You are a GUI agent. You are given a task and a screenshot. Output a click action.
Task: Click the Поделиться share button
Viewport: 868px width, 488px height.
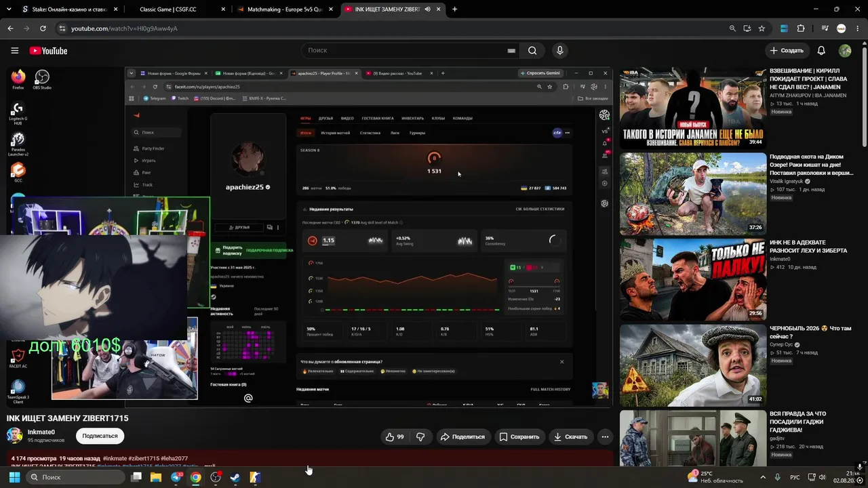pos(464,437)
